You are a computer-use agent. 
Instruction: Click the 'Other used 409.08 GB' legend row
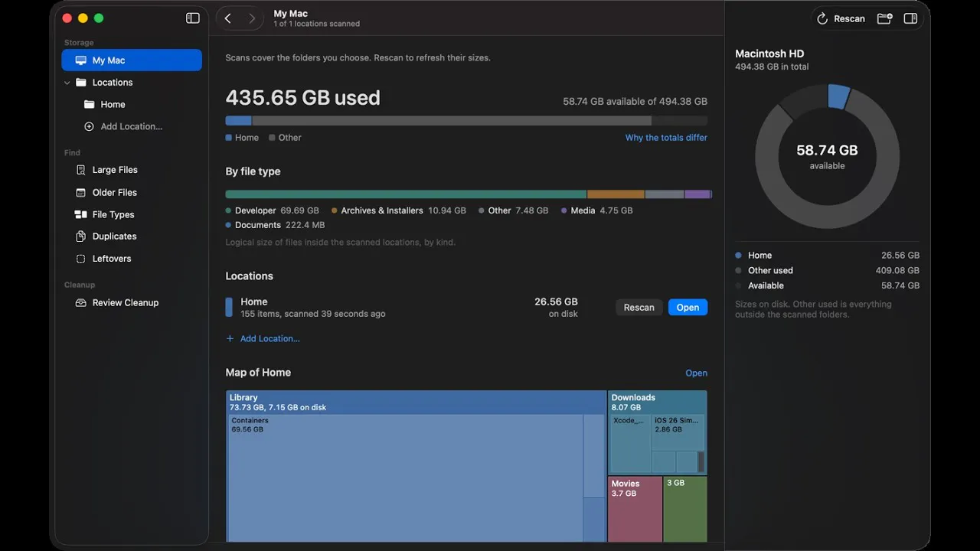click(x=827, y=271)
